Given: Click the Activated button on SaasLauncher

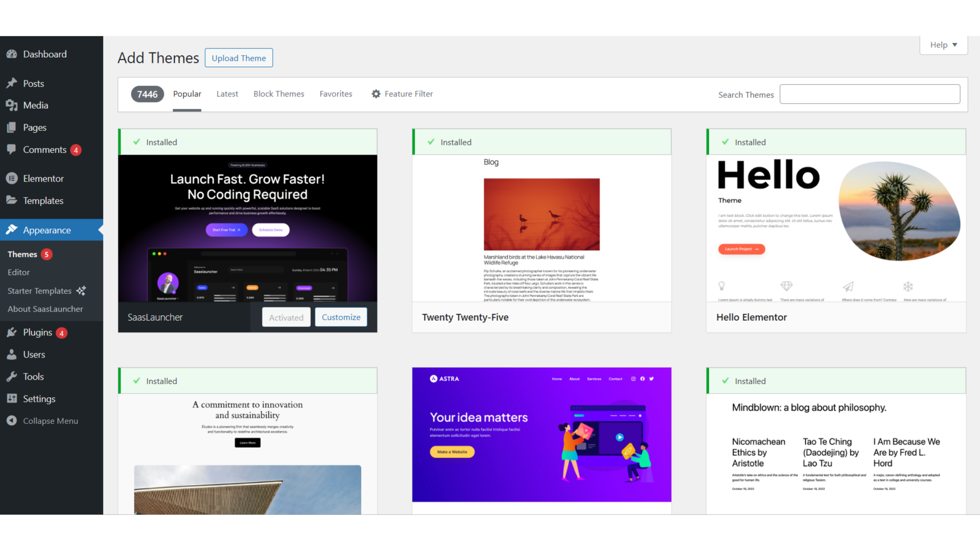Looking at the screenshot, I should pos(286,317).
